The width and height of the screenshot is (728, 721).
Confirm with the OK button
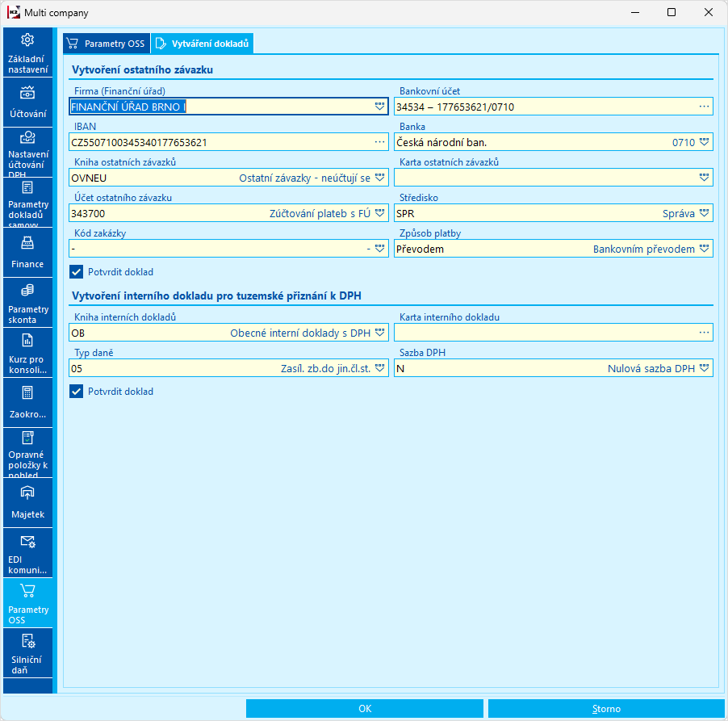(x=365, y=708)
